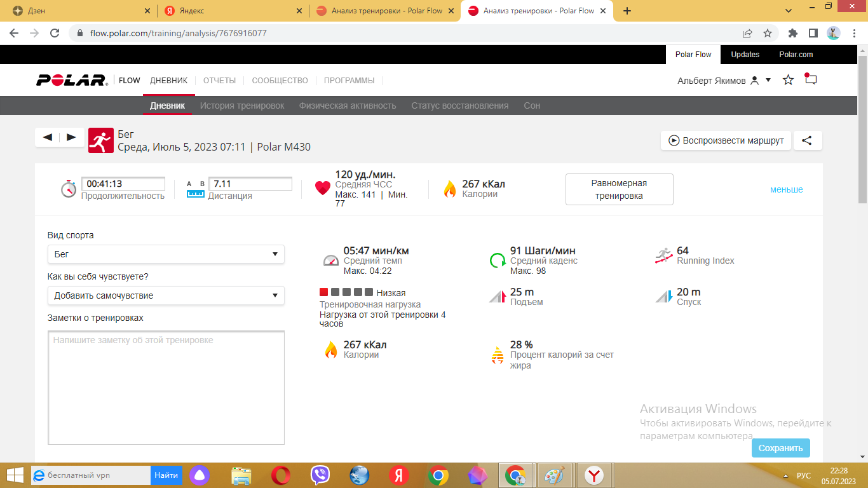Select the Физическая активность sub-tab

[348, 105]
